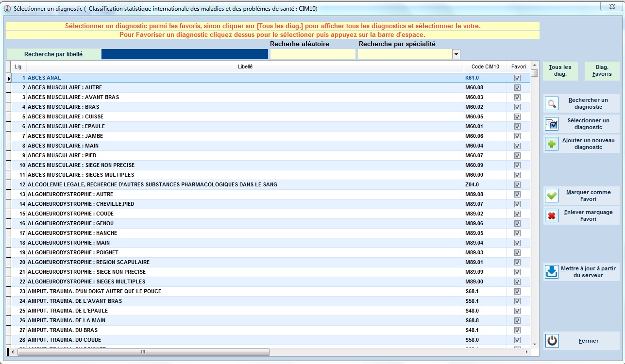Click the application icon in the title bar

click(7, 9)
